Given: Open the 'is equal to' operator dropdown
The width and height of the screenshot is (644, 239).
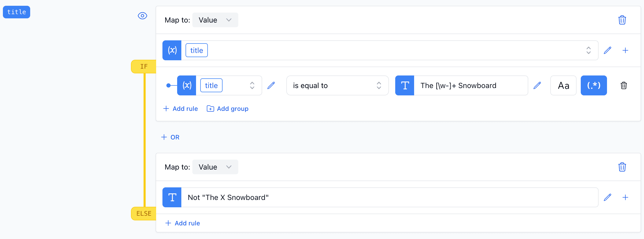Looking at the screenshot, I should (x=337, y=85).
